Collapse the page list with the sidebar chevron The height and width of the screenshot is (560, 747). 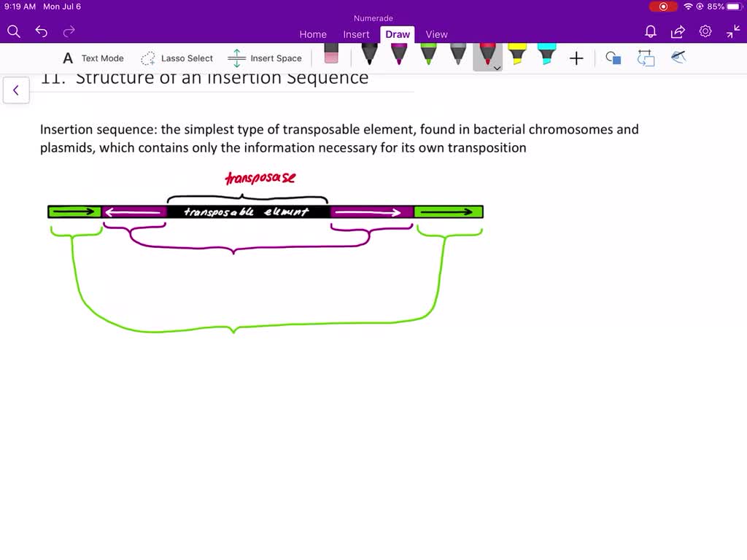click(x=16, y=90)
